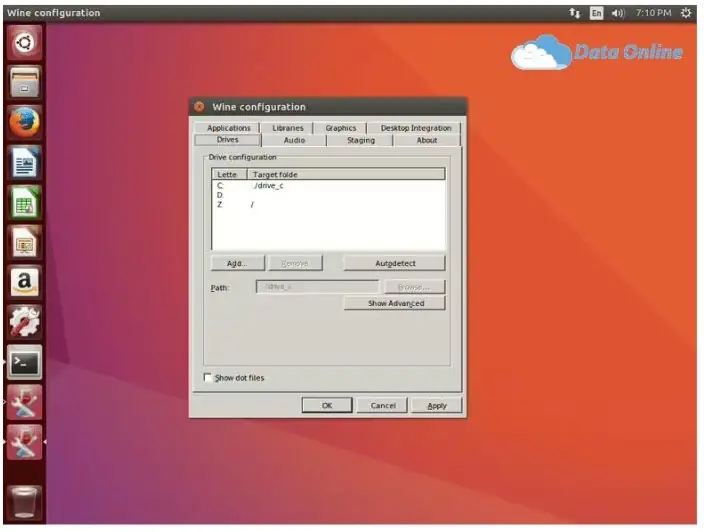The image size is (704, 532).
Task: Close the Wine configuration dialog
Action: click(199, 107)
